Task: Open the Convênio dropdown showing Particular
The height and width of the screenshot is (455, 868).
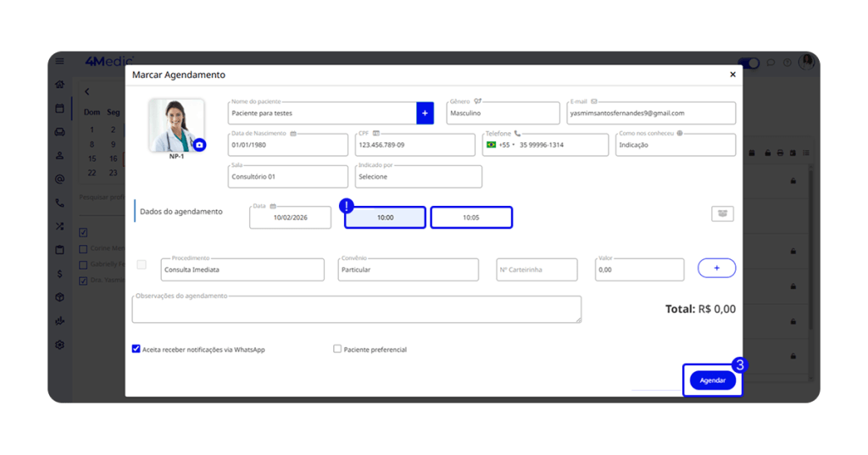Action: coord(408,269)
